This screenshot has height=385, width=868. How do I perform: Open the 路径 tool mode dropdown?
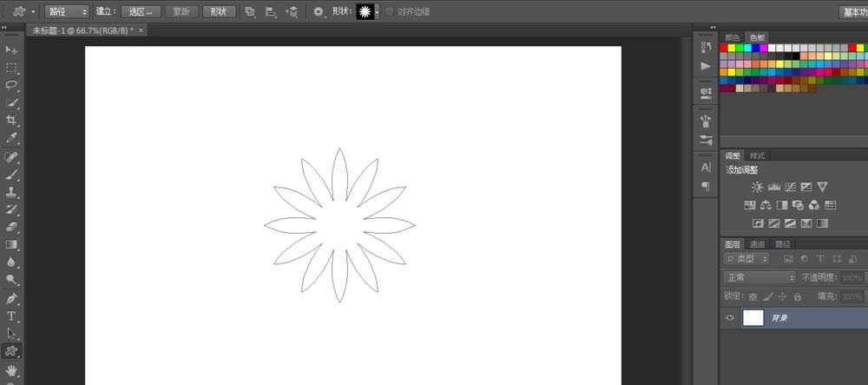tap(67, 12)
